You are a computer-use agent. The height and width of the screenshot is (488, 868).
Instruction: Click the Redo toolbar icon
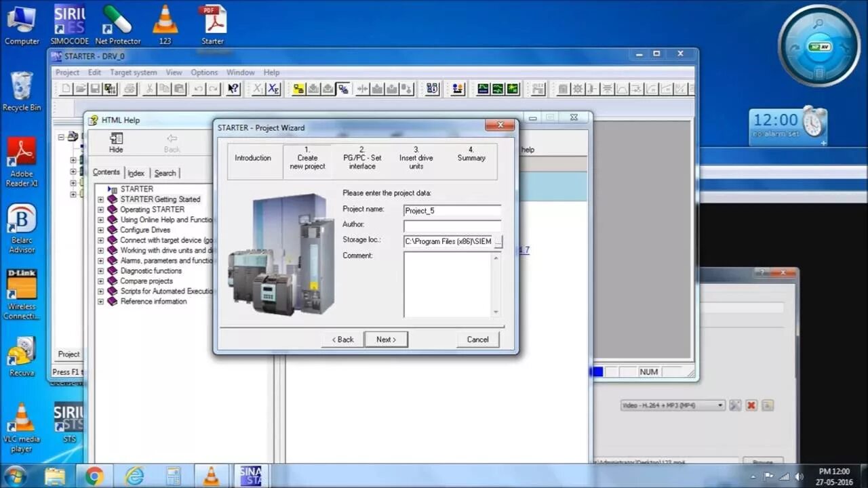pos(214,89)
